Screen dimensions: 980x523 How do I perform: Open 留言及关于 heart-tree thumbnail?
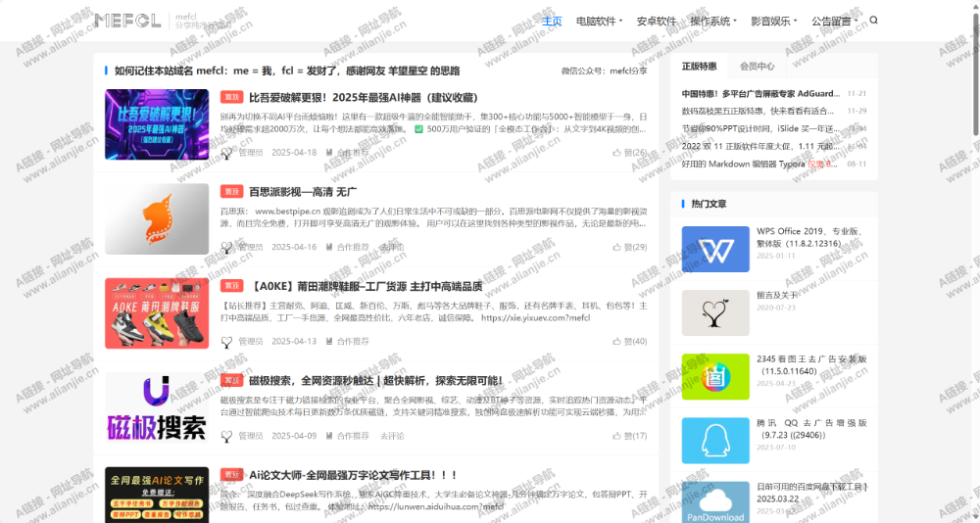click(x=715, y=313)
